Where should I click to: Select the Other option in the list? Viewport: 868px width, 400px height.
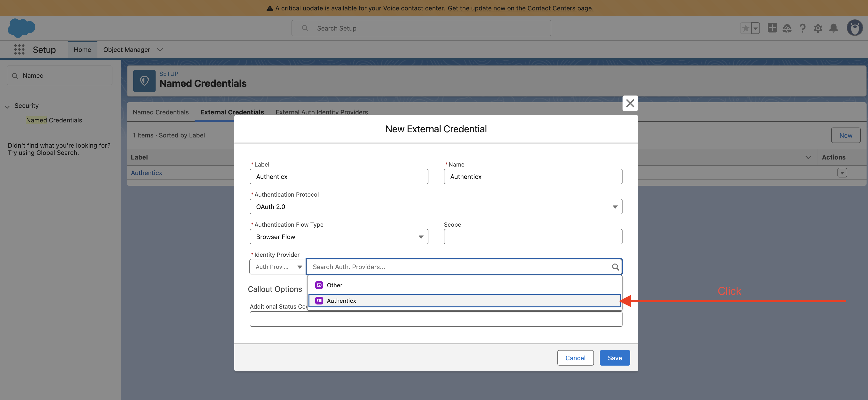click(465, 285)
